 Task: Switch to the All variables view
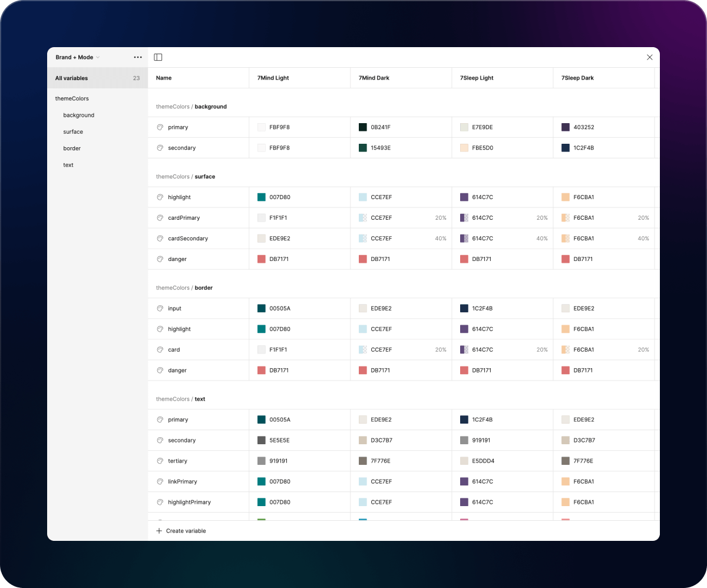pyautogui.click(x=71, y=78)
